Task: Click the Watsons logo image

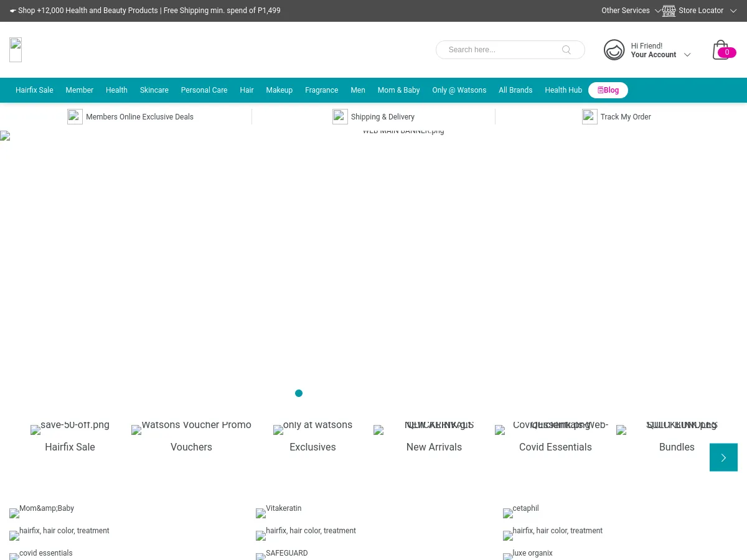Action: coord(16,50)
